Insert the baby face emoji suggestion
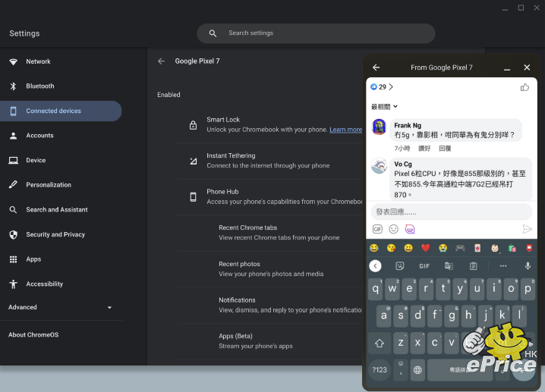This screenshot has width=545, height=392. 494,248
